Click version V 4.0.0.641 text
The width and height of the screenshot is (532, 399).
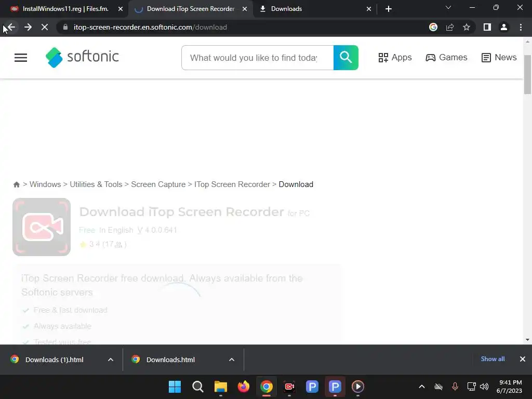157,230
